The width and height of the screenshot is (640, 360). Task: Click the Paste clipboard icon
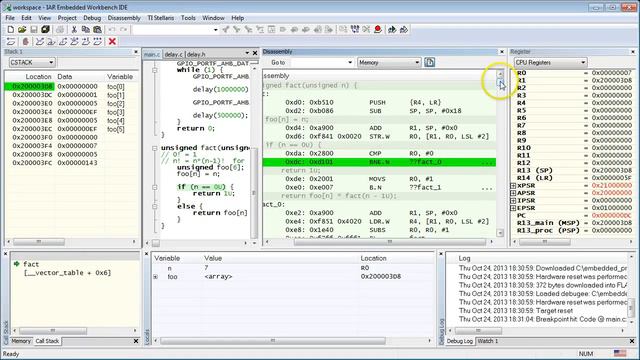pos(97,29)
